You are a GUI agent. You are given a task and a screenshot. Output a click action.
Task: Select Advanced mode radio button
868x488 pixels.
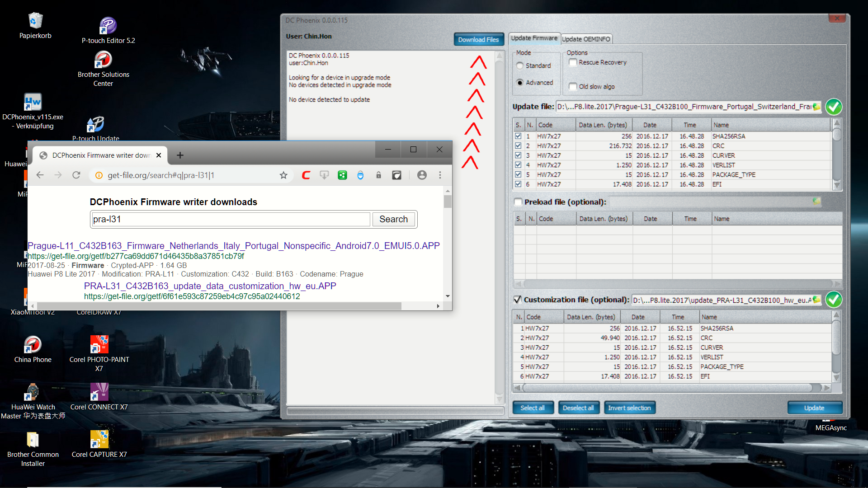point(520,83)
